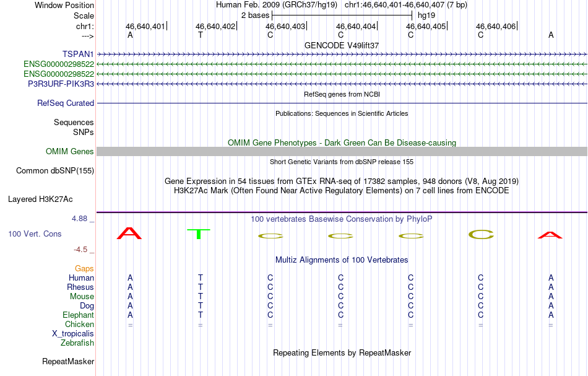Click the -4.5 PhyloP lower scale value
588x376 pixels.
pos(80,250)
